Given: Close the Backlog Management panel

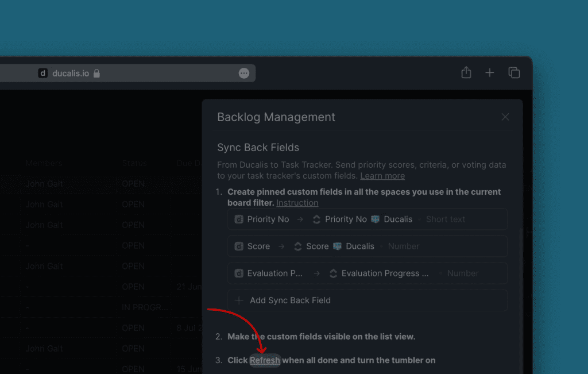Looking at the screenshot, I should (x=505, y=117).
